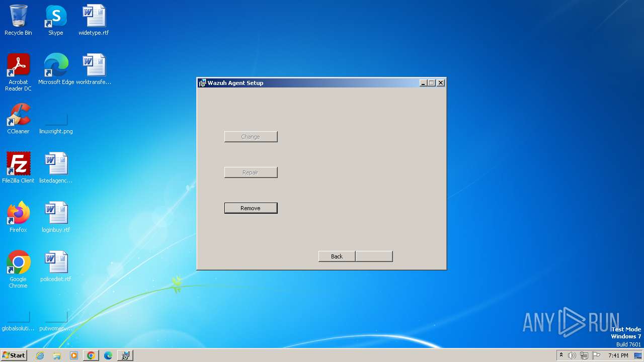
Task: Select the CCleaner desktop shortcut
Action: click(18, 119)
